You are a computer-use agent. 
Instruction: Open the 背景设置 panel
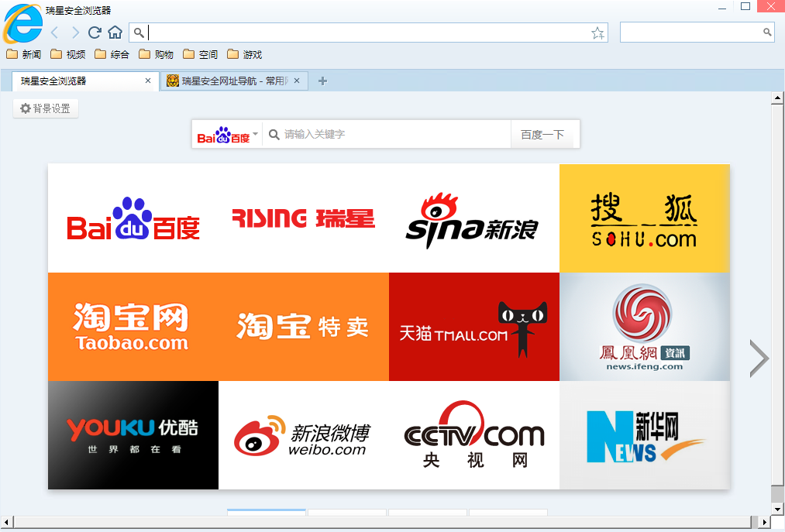pyautogui.click(x=45, y=108)
